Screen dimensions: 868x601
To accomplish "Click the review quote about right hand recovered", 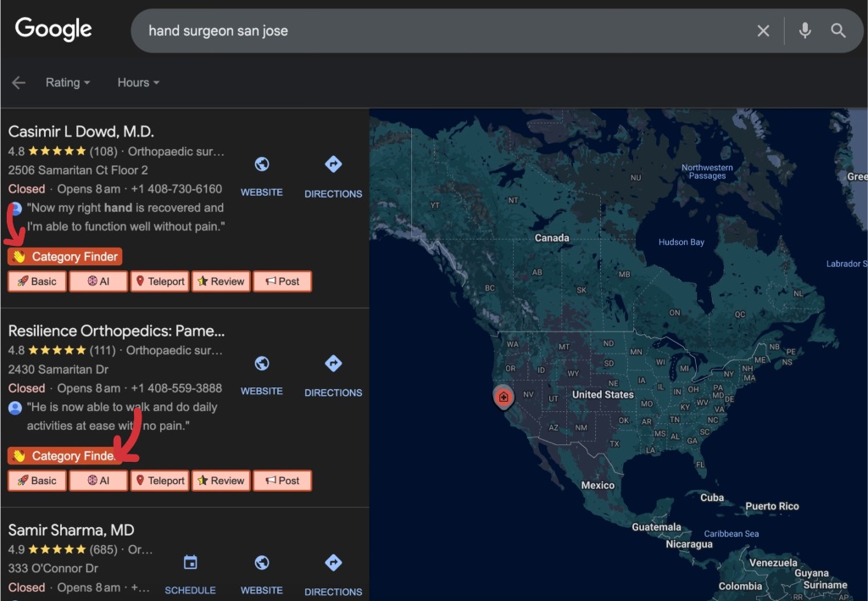I will click(x=125, y=217).
